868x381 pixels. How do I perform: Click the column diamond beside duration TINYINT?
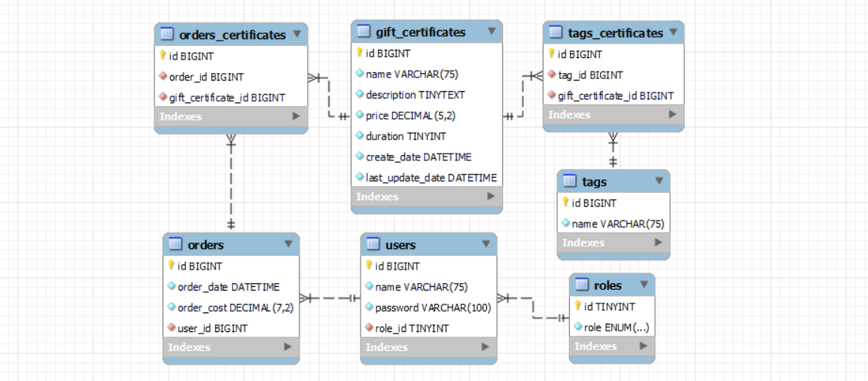(359, 136)
